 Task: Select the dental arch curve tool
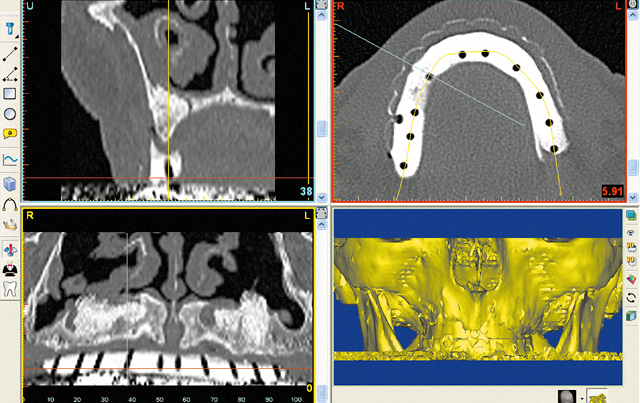9,205
